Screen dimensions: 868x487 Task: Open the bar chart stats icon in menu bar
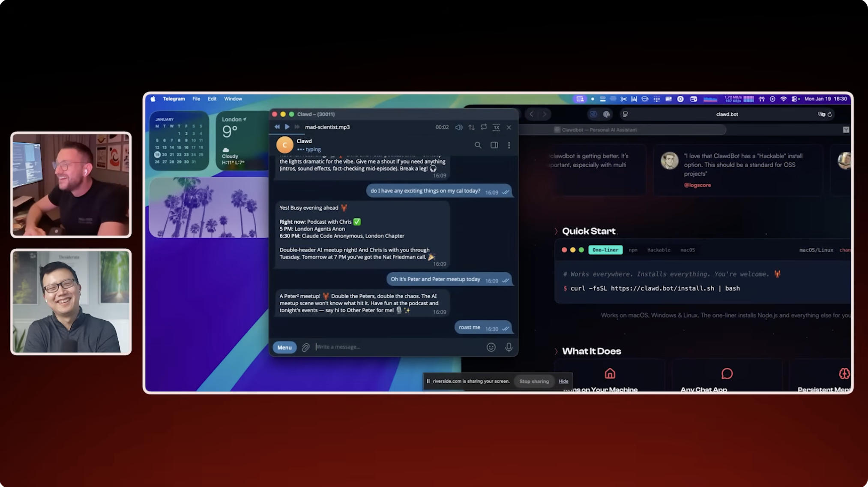[x=634, y=99]
